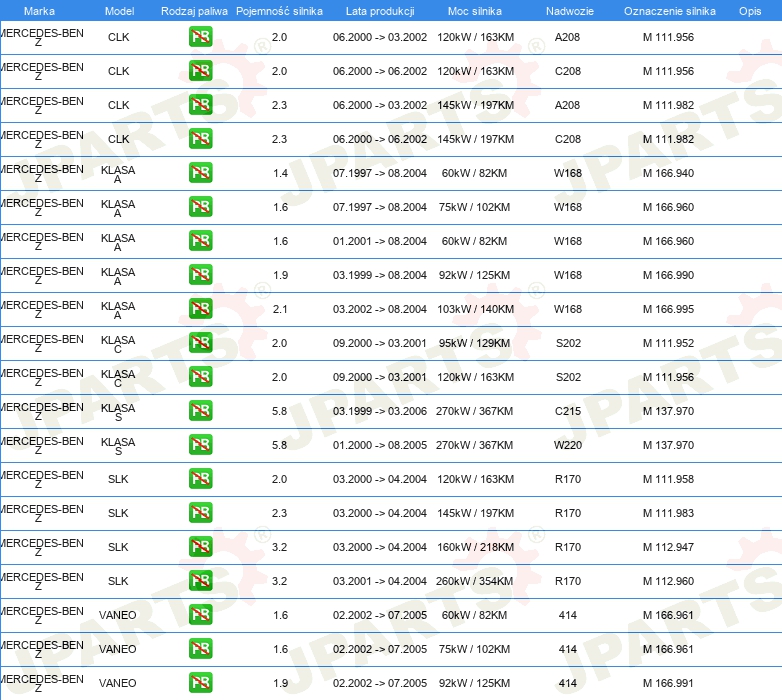Viewport: 782px width, 700px height.
Task: Click the production years '01.2000 -> 08.2005'
Action: tap(380, 445)
